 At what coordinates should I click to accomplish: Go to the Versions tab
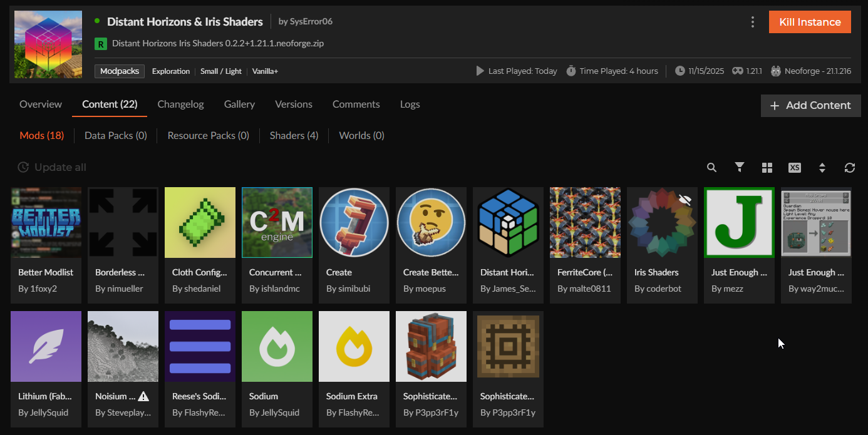pos(294,105)
